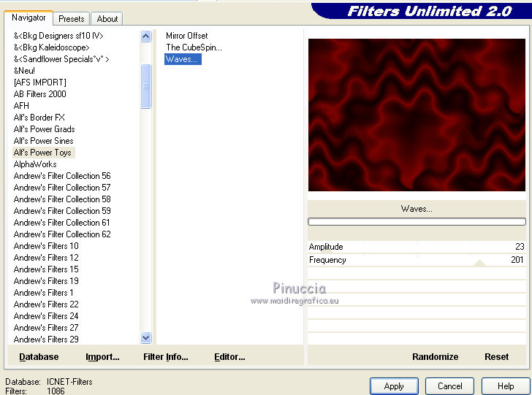Select the AlphaWorks category
This screenshot has height=395, width=532.
pyautogui.click(x=35, y=164)
